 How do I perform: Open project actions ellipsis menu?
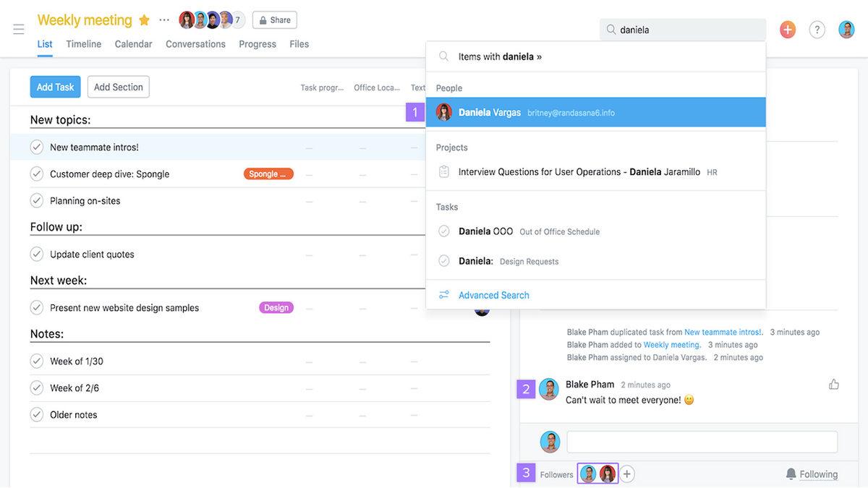[x=164, y=20]
